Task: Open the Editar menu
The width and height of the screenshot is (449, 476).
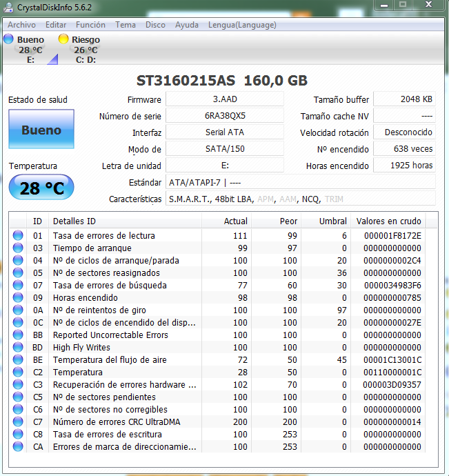Action: (x=56, y=25)
